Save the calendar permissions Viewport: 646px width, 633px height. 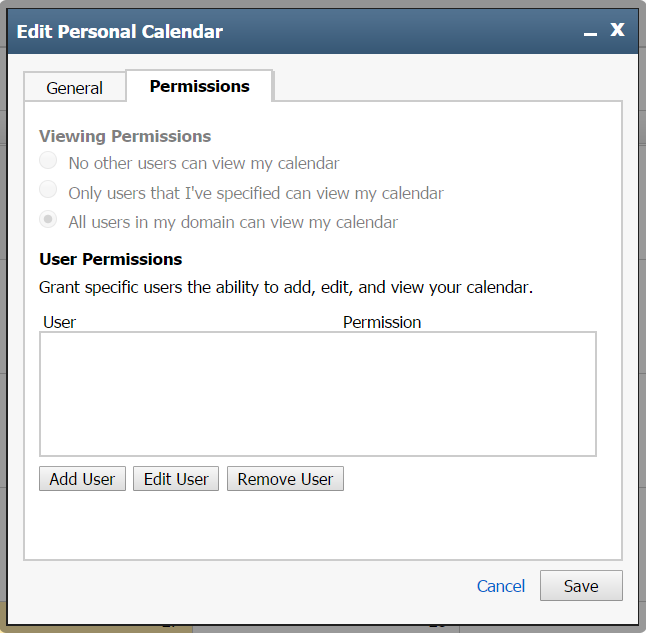click(x=581, y=586)
